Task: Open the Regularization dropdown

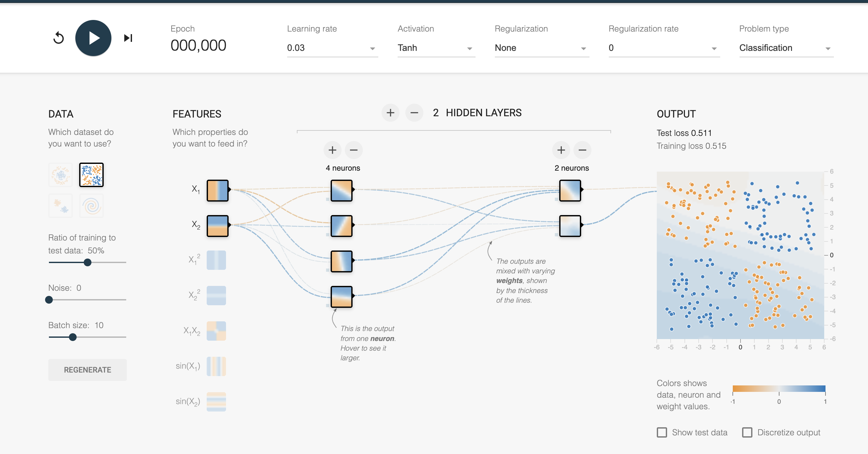Action: click(542, 48)
